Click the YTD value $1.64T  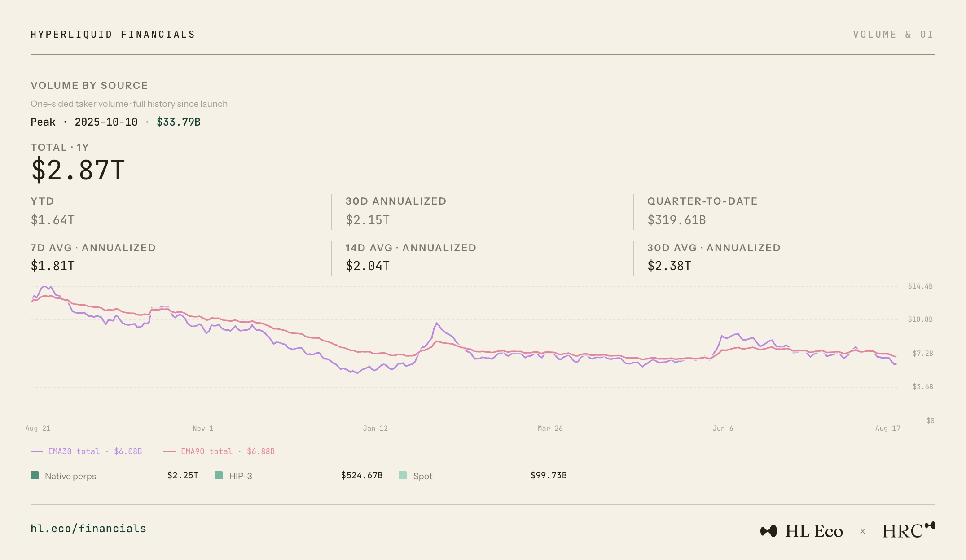click(53, 220)
